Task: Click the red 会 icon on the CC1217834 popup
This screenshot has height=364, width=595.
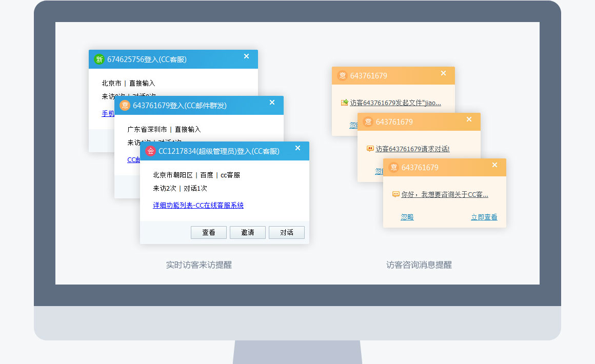Action: click(150, 151)
